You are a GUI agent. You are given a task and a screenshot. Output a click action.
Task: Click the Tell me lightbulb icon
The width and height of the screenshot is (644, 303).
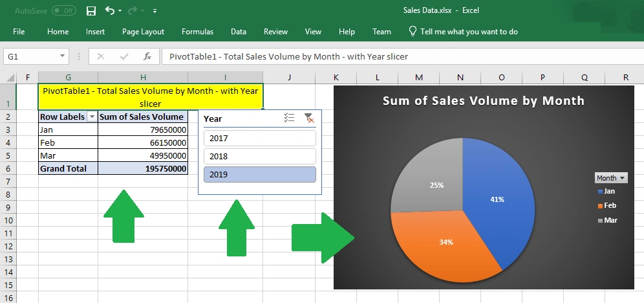(x=413, y=32)
